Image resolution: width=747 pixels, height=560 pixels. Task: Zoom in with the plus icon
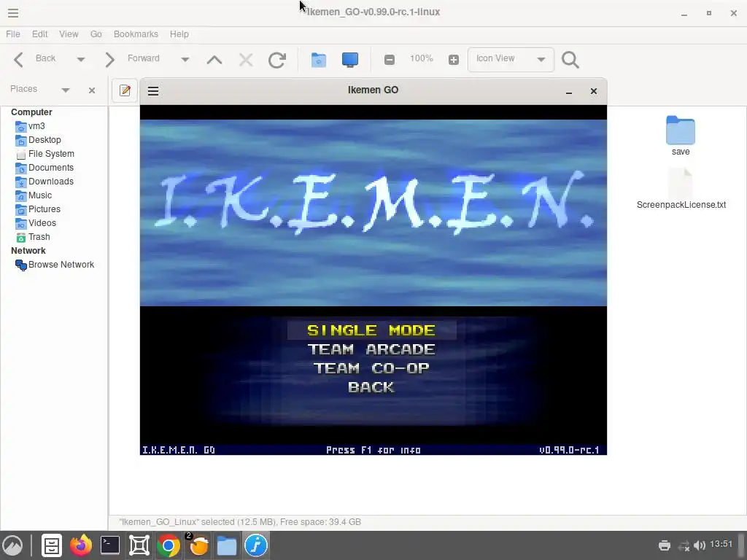pyautogui.click(x=454, y=60)
